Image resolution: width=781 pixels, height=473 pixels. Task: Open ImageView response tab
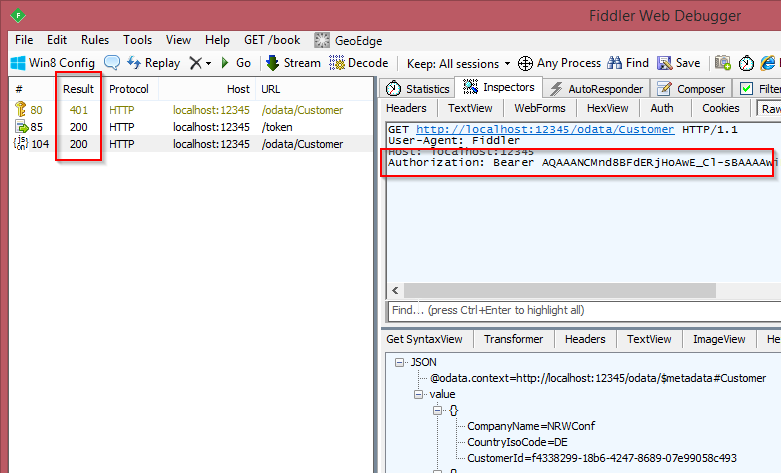[719, 339]
